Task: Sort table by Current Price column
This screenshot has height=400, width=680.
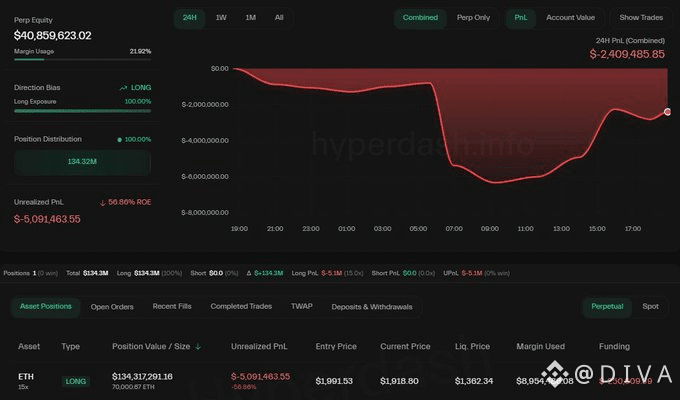Action: click(x=405, y=347)
